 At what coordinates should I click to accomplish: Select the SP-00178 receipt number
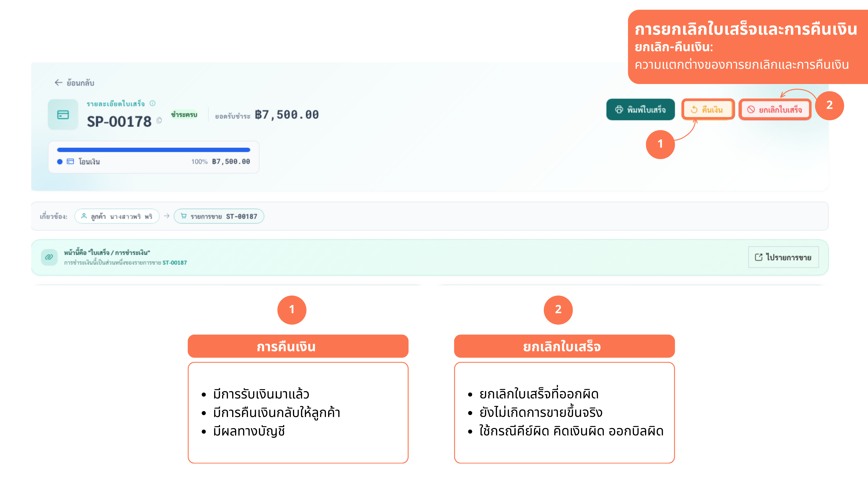(x=119, y=121)
